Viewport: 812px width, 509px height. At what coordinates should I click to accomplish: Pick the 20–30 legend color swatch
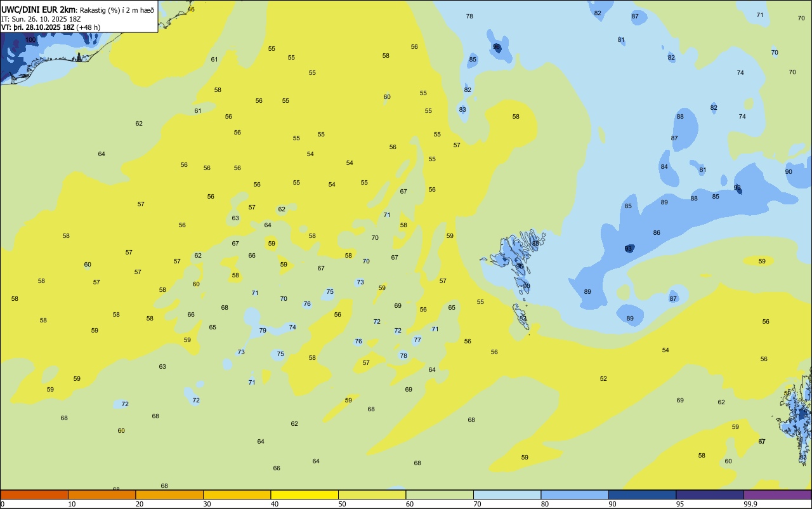tap(169, 494)
